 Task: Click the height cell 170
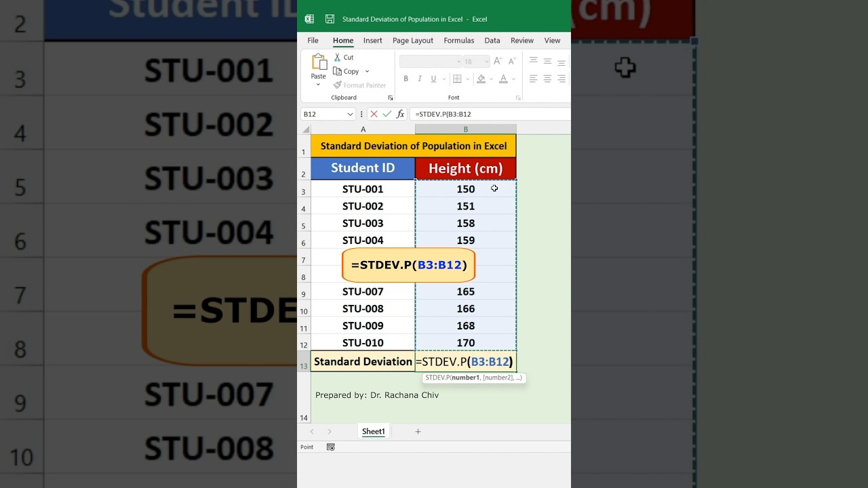pos(465,343)
